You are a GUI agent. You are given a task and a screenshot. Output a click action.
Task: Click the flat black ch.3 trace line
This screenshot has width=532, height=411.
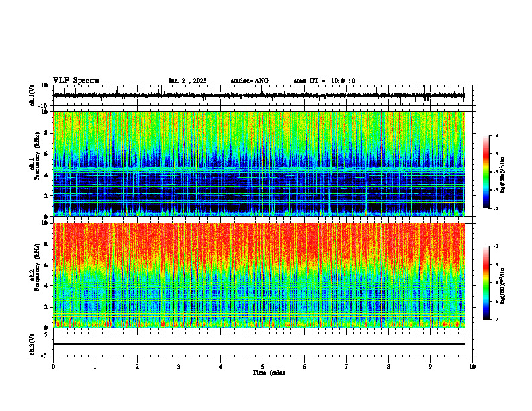click(x=259, y=344)
